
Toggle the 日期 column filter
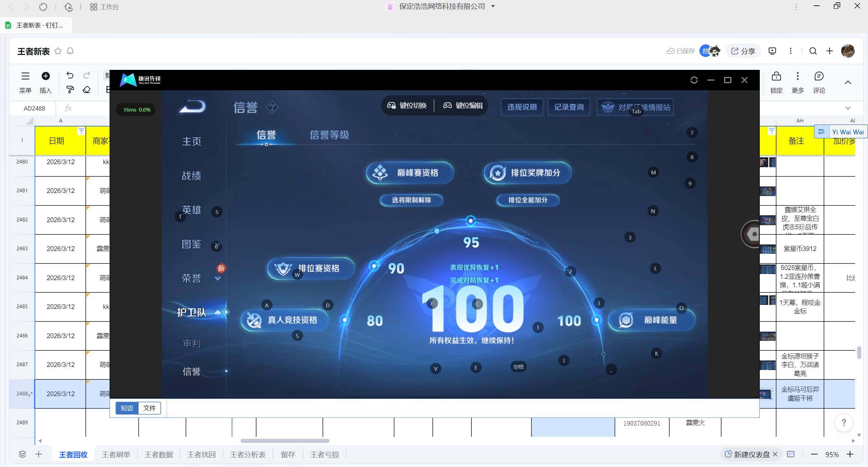81,131
